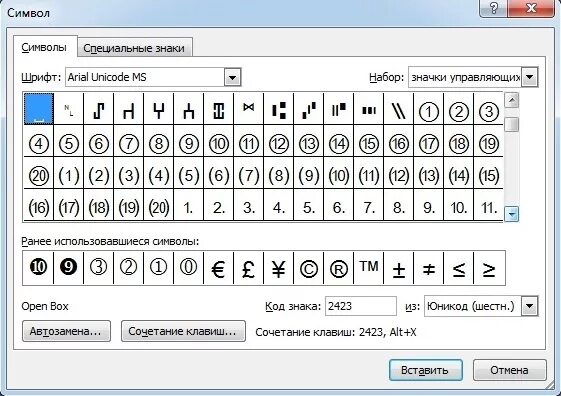Select the highlighted Open Box symbol cell
Screen dimensions: 561x396
39,109
